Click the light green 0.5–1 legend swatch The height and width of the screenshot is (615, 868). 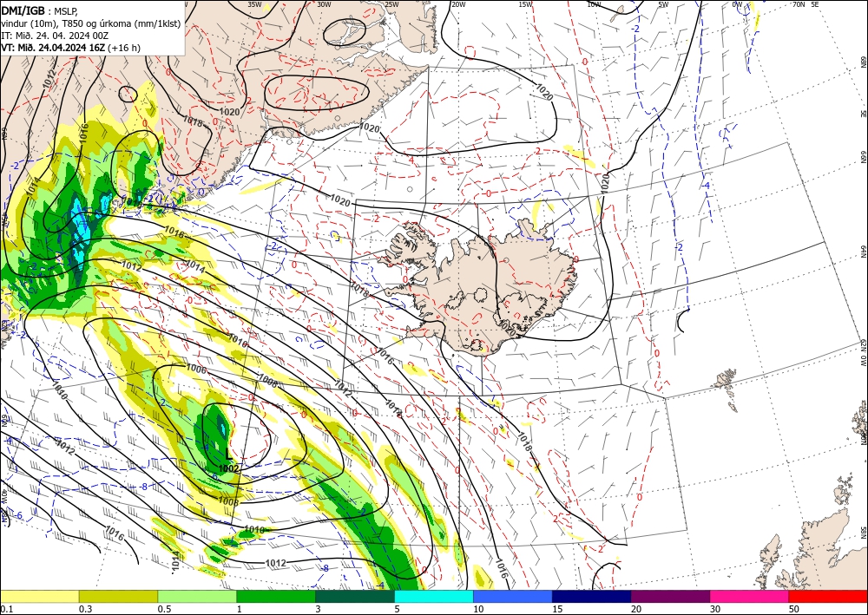(197, 596)
